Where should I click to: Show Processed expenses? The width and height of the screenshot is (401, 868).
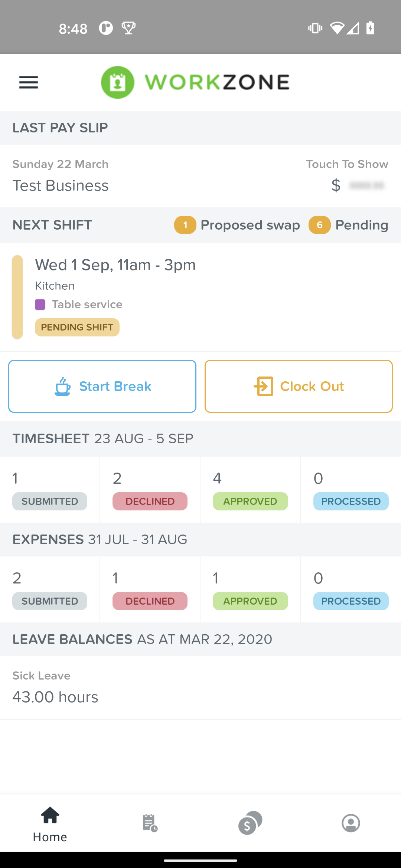pos(351,589)
